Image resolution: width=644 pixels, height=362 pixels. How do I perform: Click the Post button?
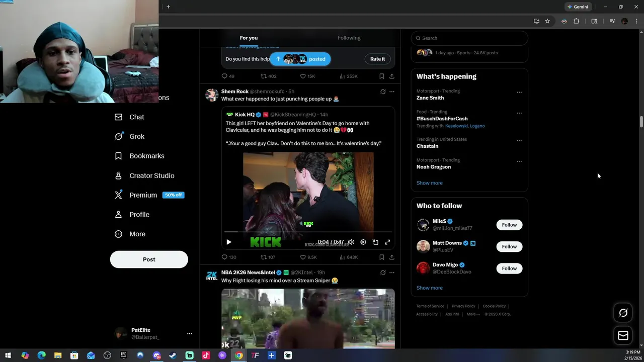(149, 259)
